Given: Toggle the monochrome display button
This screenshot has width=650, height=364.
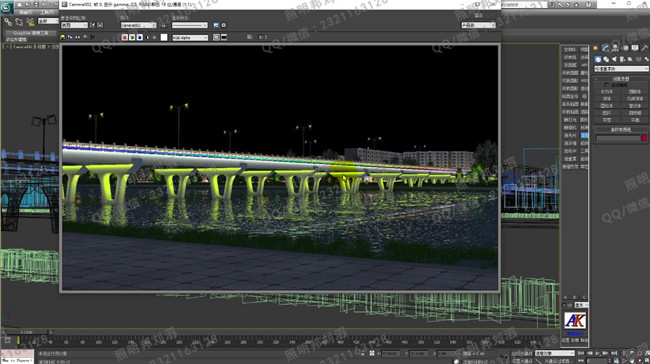Looking at the screenshot, I should [155, 37].
